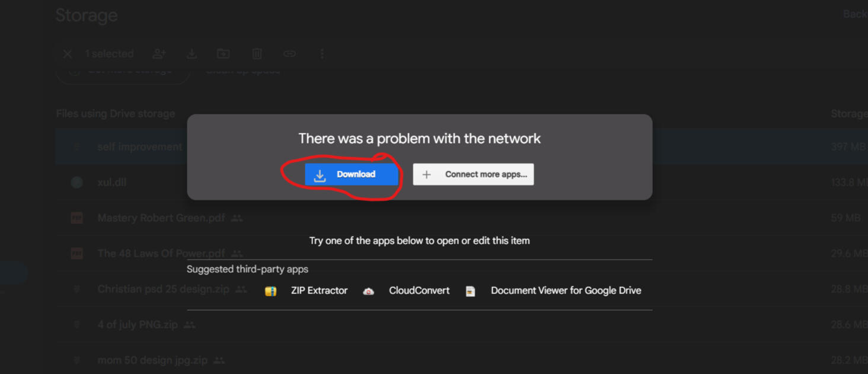Image resolution: width=868 pixels, height=374 pixels.
Task: Click the Copy link icon
Action: point(289,54)
